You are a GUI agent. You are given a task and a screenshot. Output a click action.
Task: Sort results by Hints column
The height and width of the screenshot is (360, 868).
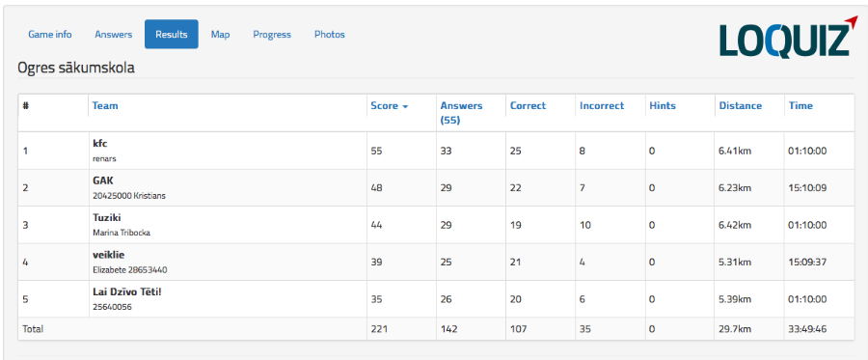(x=663, y=106)
